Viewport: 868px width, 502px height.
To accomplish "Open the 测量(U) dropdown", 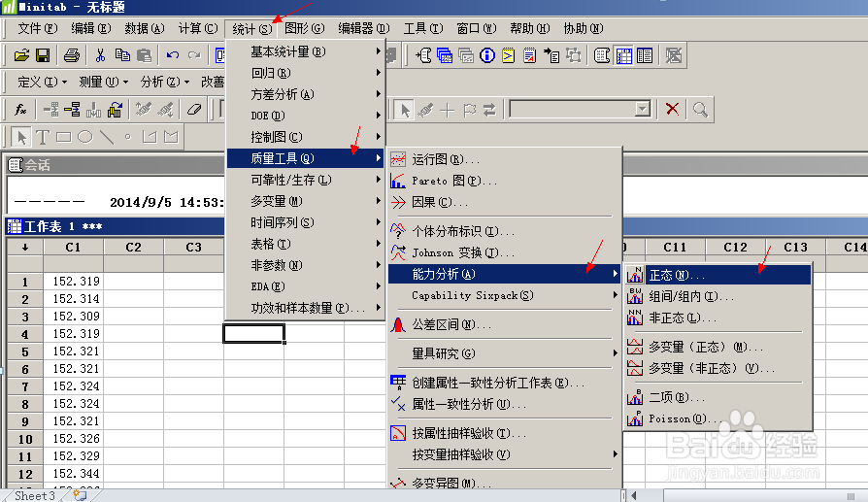I will coord(103,83).
